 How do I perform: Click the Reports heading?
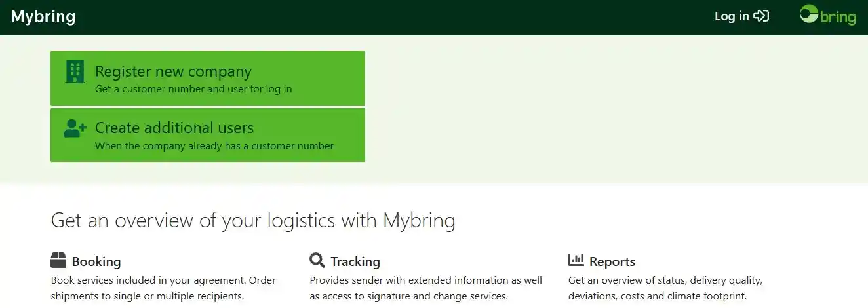[612, 261]
